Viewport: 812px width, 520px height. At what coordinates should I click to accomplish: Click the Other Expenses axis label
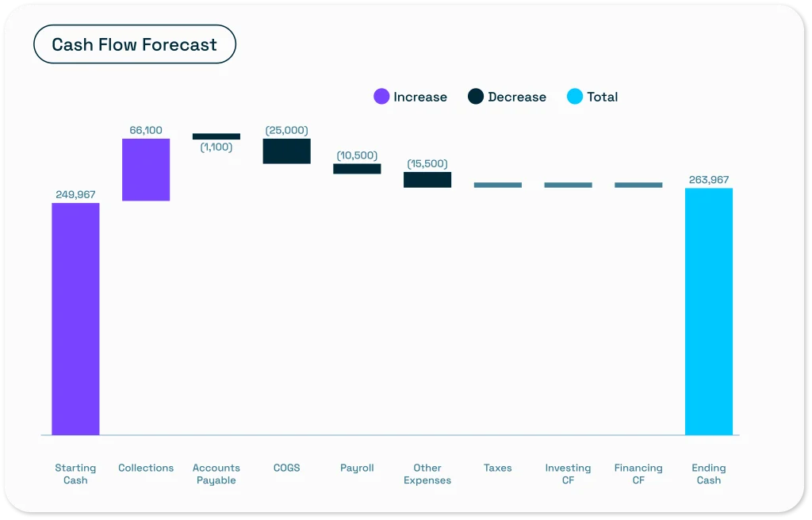tap(427, 474)
